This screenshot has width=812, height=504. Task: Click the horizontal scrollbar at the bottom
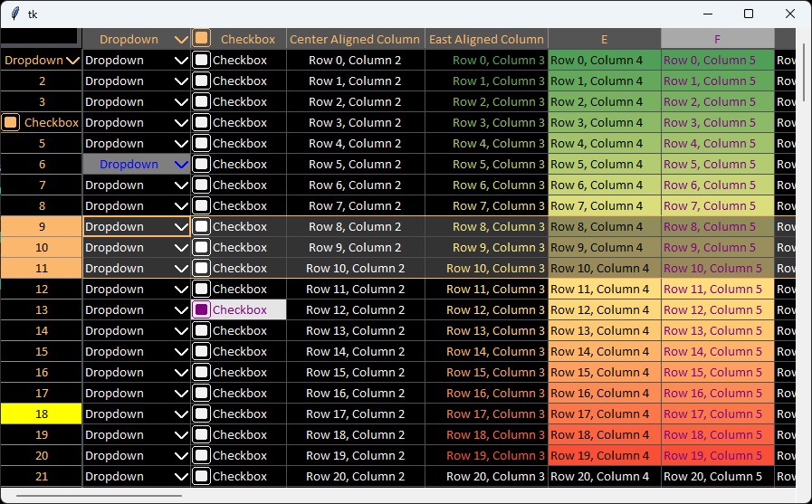click(100, 496)
